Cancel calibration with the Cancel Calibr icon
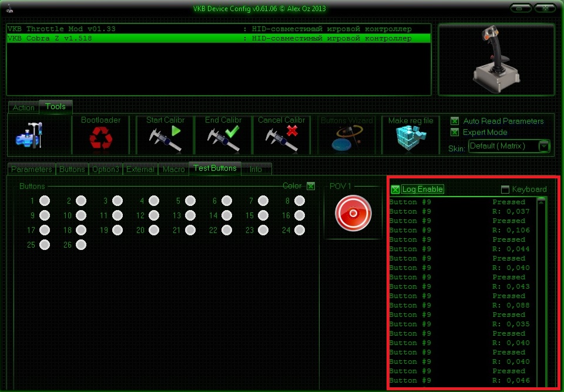Image resolution: width=564 pixels, height=392 pixels. tap(281, 139)
